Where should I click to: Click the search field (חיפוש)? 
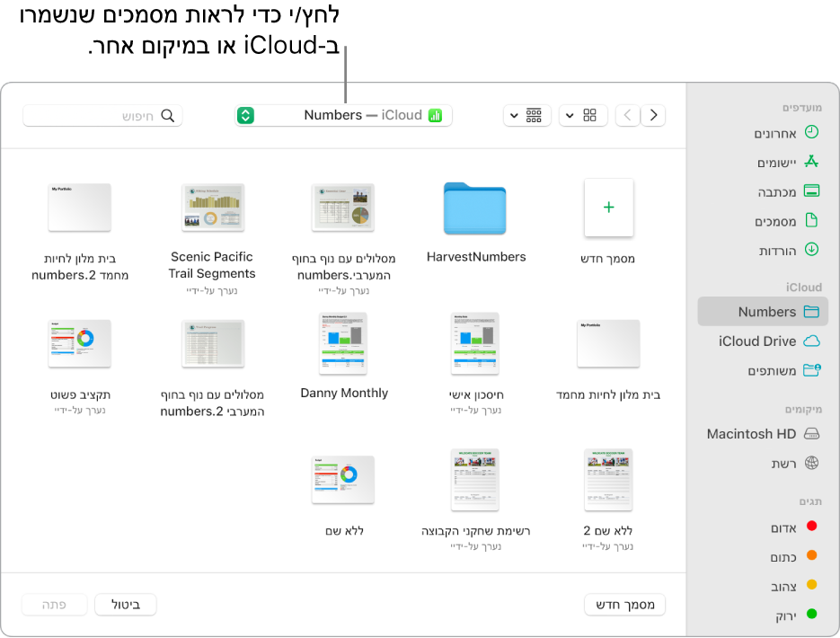pyautogui.click(x=102, y=116)
